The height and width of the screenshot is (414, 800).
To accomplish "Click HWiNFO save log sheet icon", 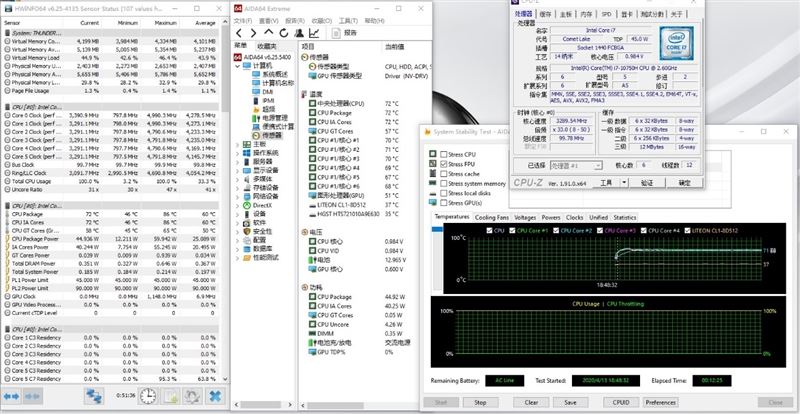I will click(170, 396).
